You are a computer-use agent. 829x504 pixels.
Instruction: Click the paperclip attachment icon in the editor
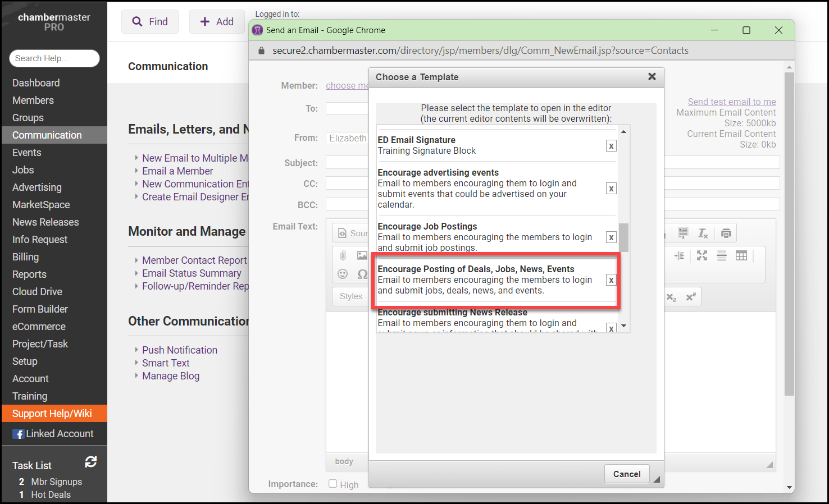point(343,255)
